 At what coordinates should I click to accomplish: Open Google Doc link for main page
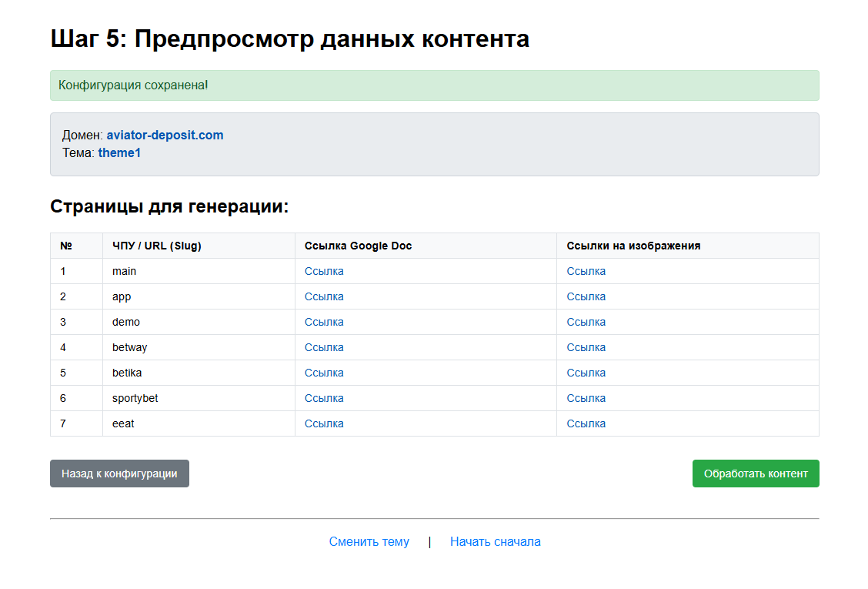click(x=324, y=271)
